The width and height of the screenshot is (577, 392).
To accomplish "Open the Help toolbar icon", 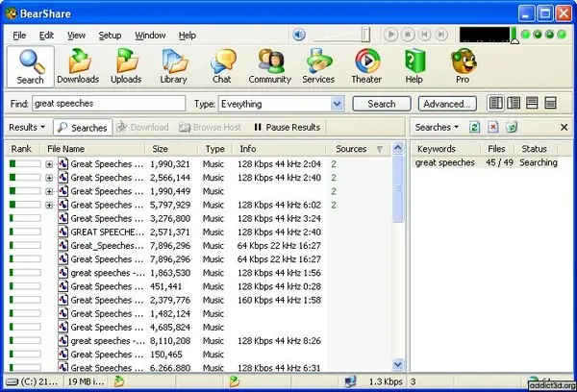I will click(x=414, y=66).
